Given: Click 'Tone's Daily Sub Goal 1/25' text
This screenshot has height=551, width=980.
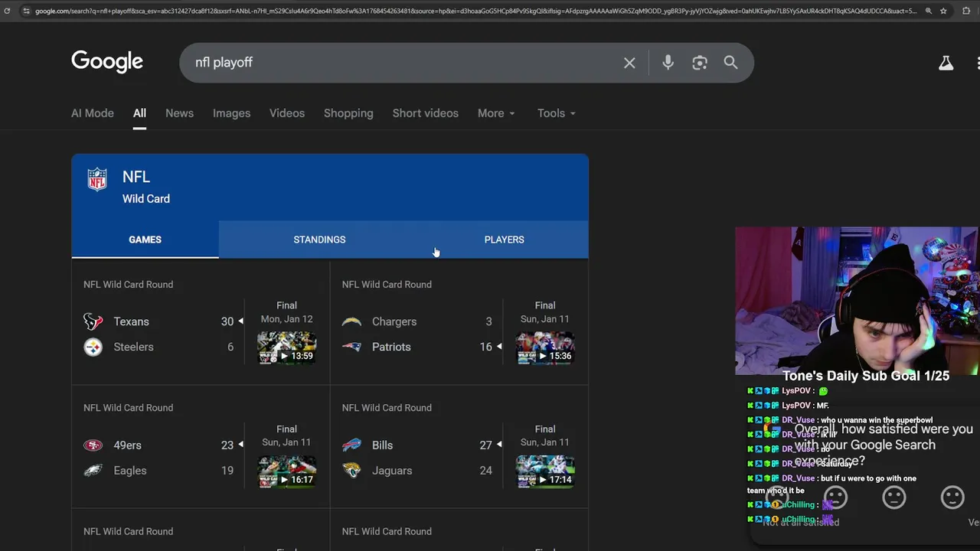Looking at the screenshot, I should [866, 376].
